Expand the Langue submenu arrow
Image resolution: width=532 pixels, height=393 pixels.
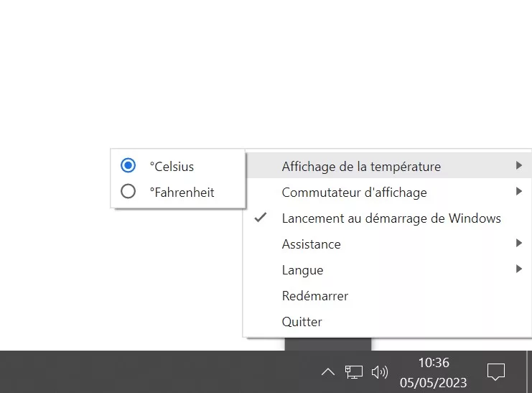pos(518,269)
